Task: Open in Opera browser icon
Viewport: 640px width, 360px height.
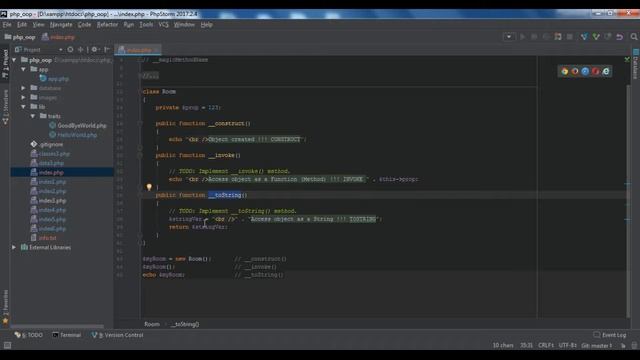Action: tap(596, 71)
